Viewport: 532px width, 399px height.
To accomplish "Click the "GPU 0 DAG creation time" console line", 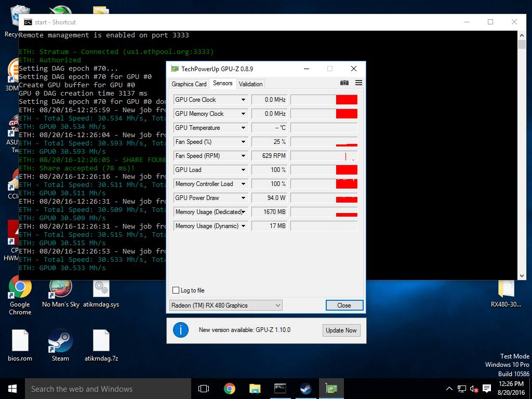I will pyautogui.click(x=83, y=94).
